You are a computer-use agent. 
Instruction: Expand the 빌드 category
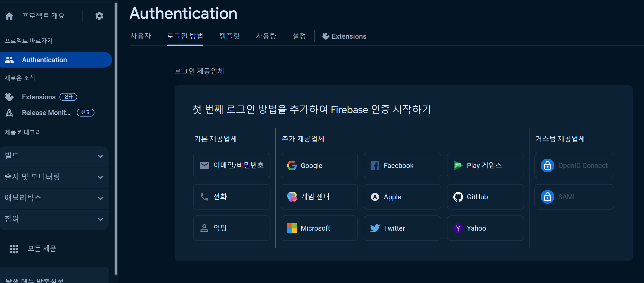click(x=55, y=156)
